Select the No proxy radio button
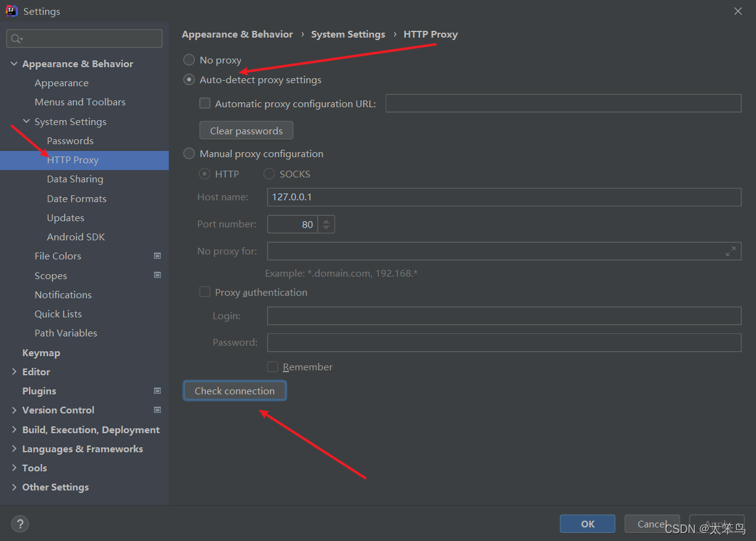Screen dimensions: 756x541 189,60
